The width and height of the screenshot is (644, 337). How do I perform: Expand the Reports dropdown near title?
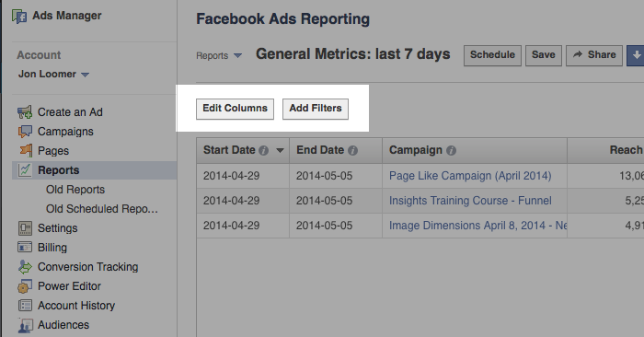click(219, 55)
